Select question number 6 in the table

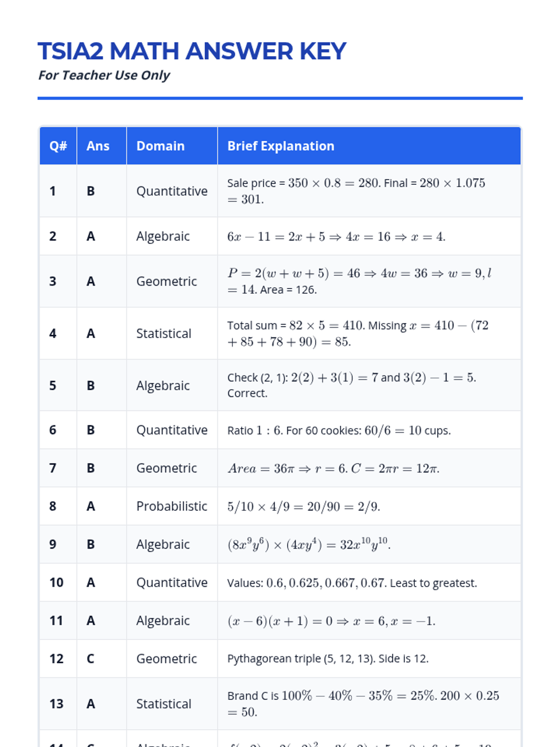[53, 430]
